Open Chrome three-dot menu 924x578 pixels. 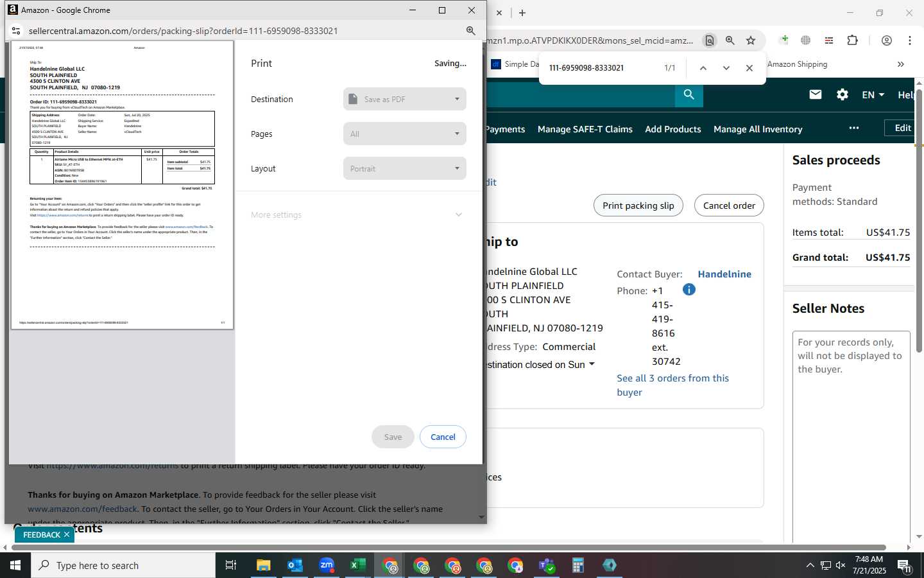click(909, 40)
